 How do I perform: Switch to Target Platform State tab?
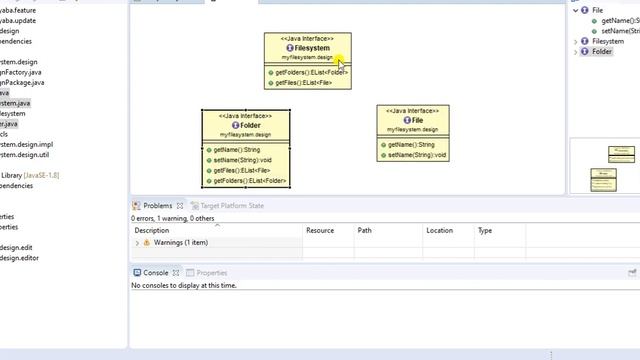pyautogui.click(x=232, y=206)
